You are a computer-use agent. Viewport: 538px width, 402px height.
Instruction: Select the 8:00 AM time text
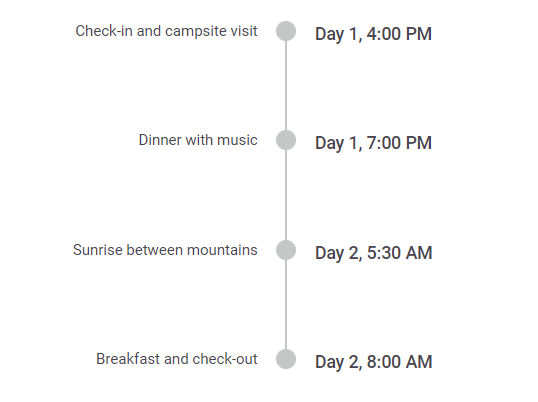(x=400, y=362)
